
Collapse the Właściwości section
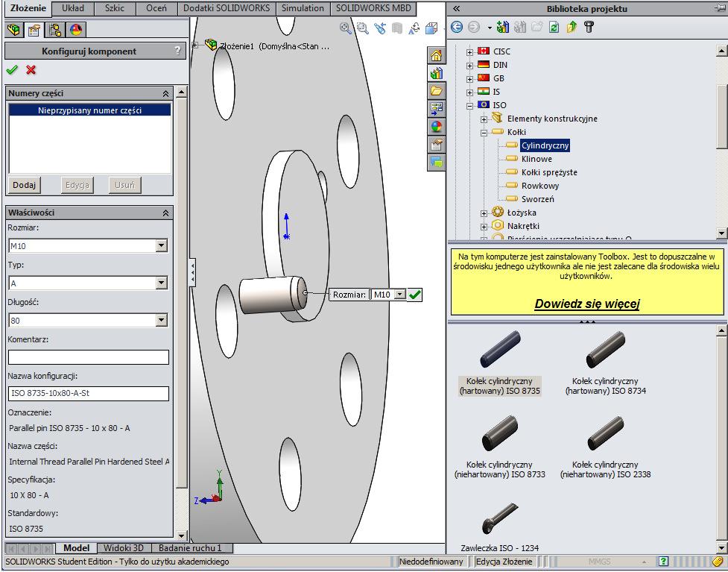165,213
